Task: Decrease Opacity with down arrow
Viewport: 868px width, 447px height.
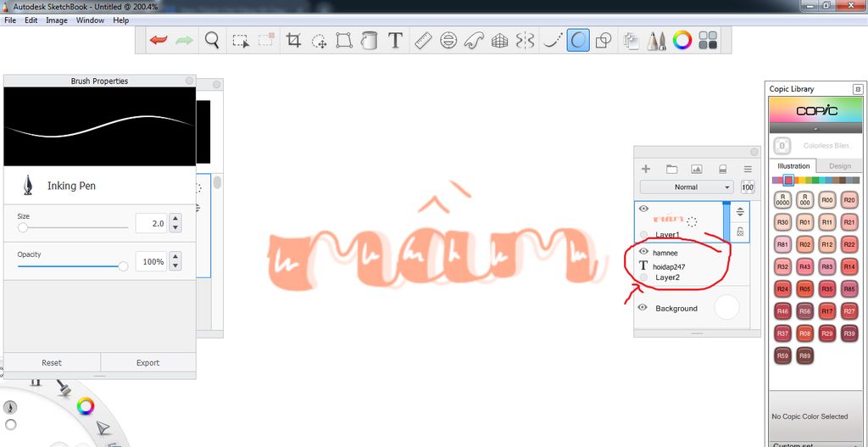Action: [x=175, y=265]
